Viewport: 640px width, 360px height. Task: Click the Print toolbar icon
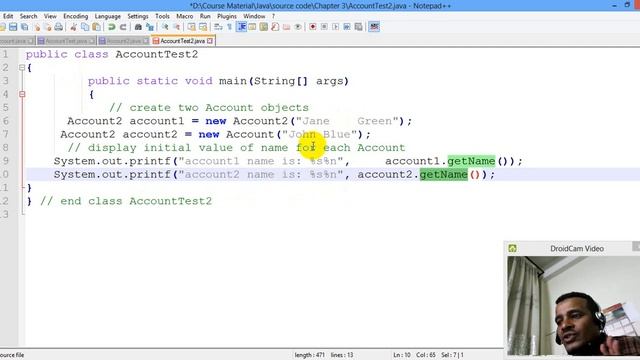coord(59,27)
